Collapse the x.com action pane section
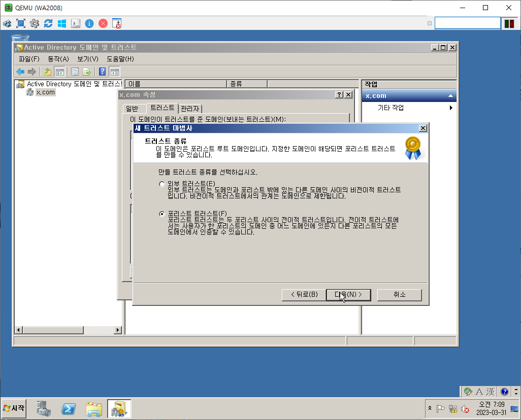The image size is (521, 420). point(450,96)
